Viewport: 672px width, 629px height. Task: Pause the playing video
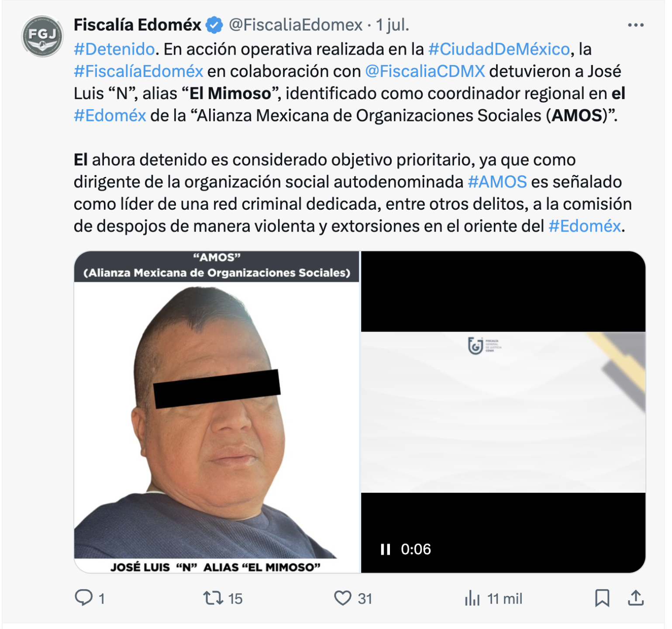coord(385,550)
